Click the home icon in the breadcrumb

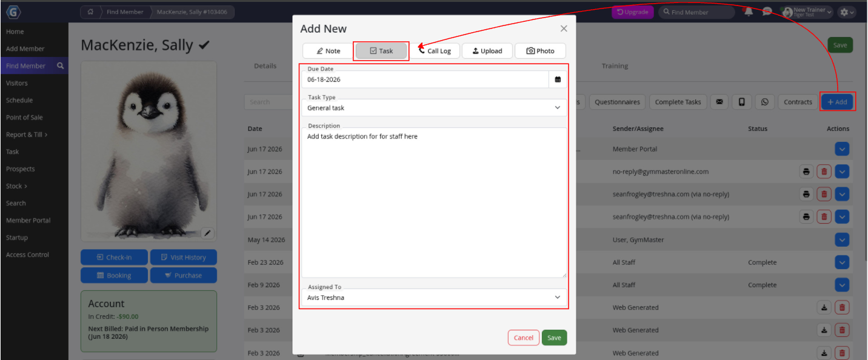pyautogui.click(x=90, y=12)
